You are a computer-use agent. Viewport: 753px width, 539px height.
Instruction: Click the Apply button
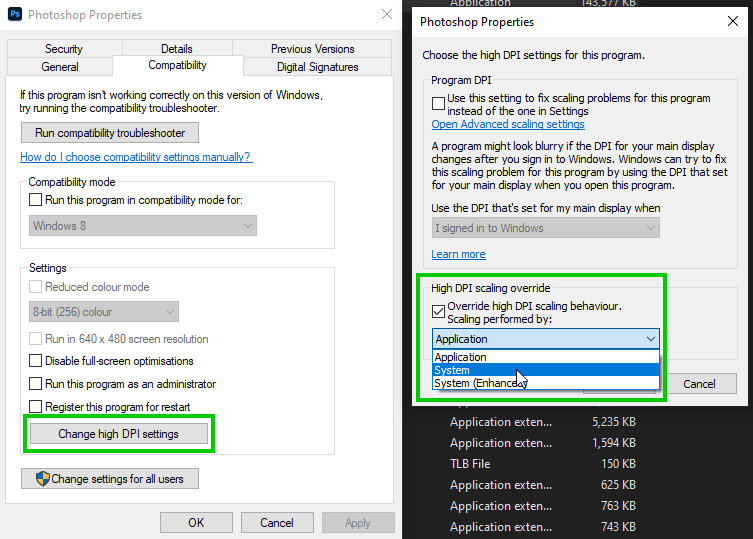(358, 522)
